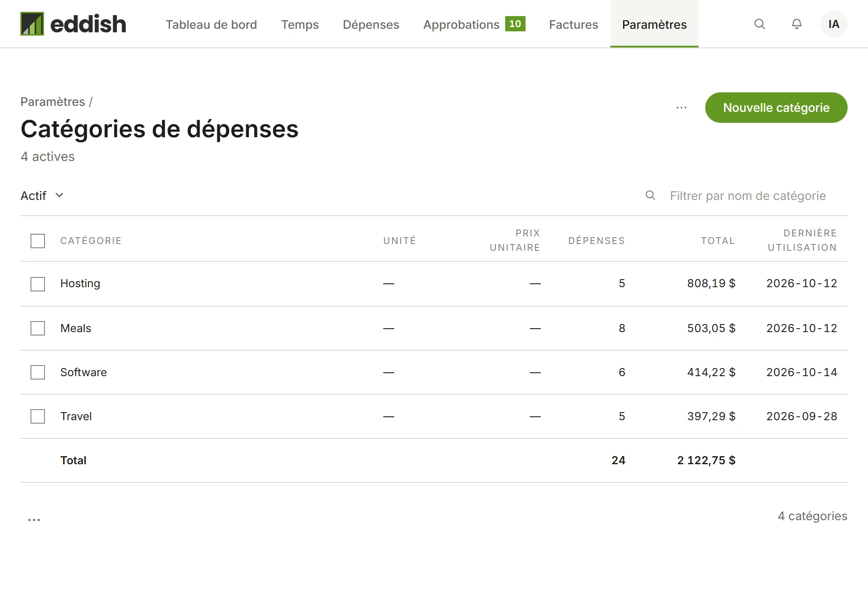This screenshot has width=868, height=593.
Task: Open notifications bell
Action: (797, 24)
